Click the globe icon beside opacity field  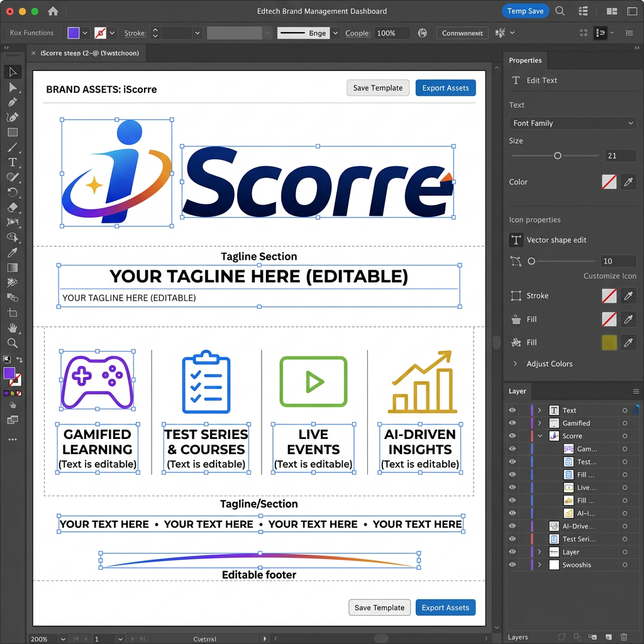pyautogui.click(x=422, y=33)
